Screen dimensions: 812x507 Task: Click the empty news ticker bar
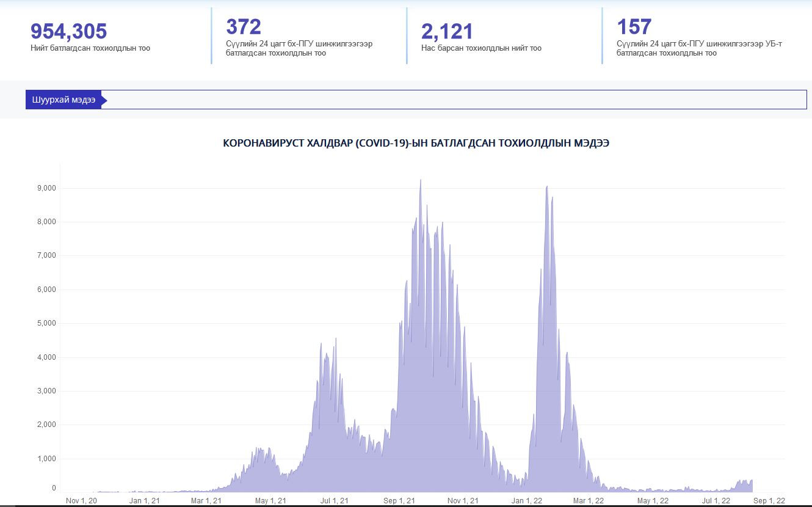[455, 100]
